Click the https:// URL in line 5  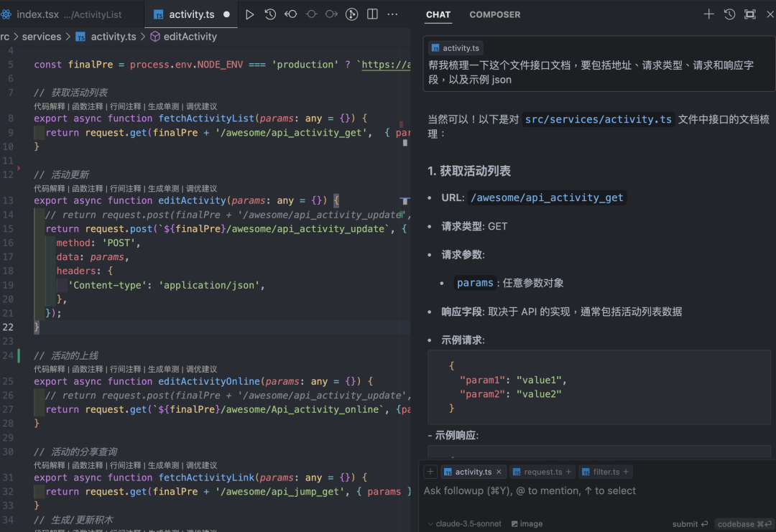[x=386, y=65]
